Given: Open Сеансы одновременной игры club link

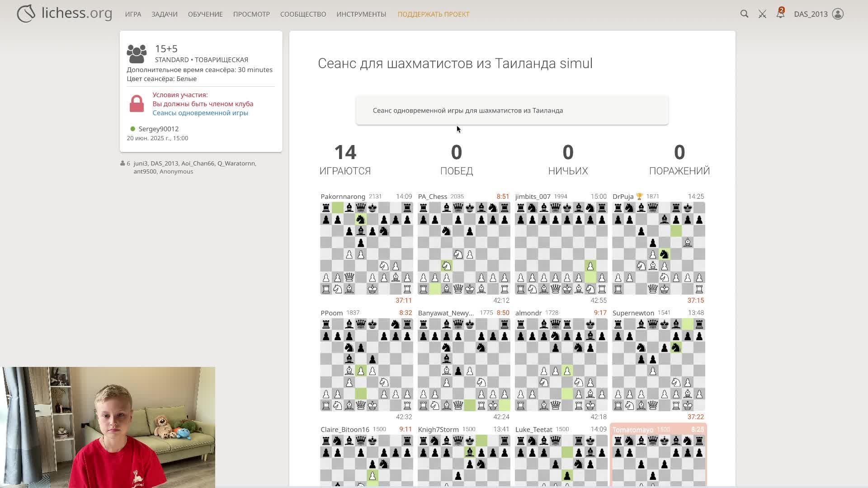Looking at the screenshot, I should pos(200,113).
